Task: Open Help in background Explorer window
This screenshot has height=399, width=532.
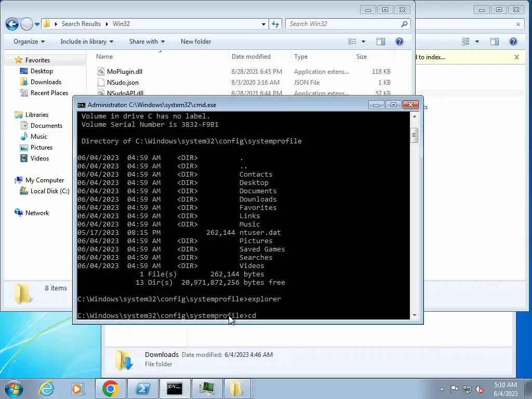Action: (x=513, y=42)
